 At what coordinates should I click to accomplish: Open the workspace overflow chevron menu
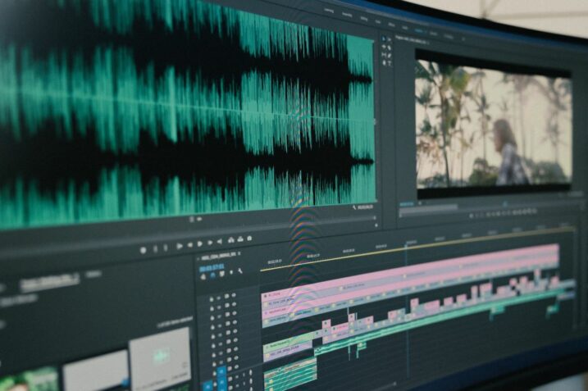[463, 39]
